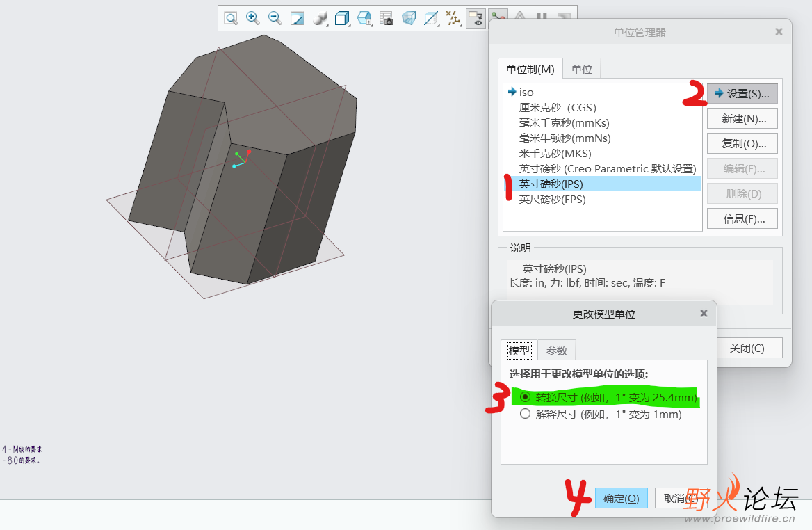Open the 参数 tab in 更改模型单位
This screenshot has width=812, height=530.
[557, 351]
